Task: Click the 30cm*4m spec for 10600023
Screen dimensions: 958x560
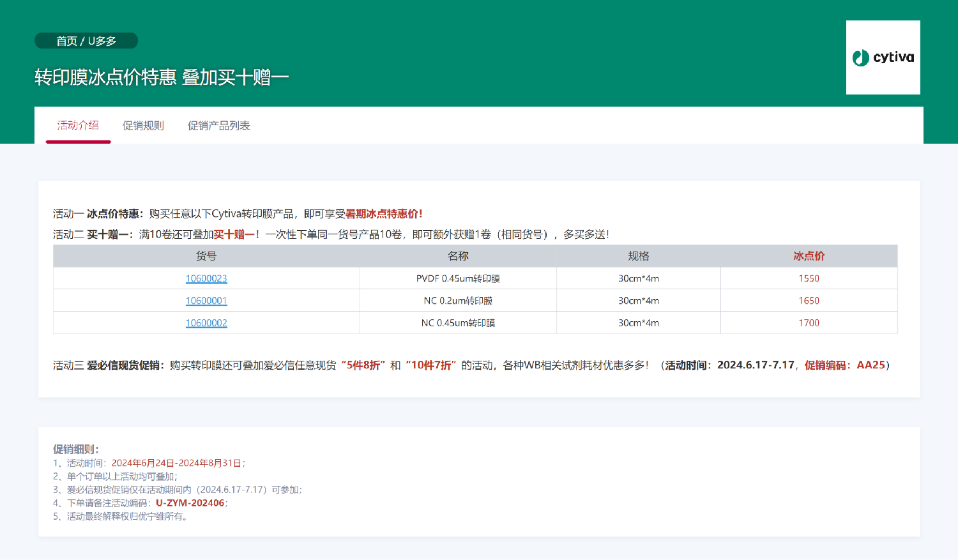Action: (637, 278)
